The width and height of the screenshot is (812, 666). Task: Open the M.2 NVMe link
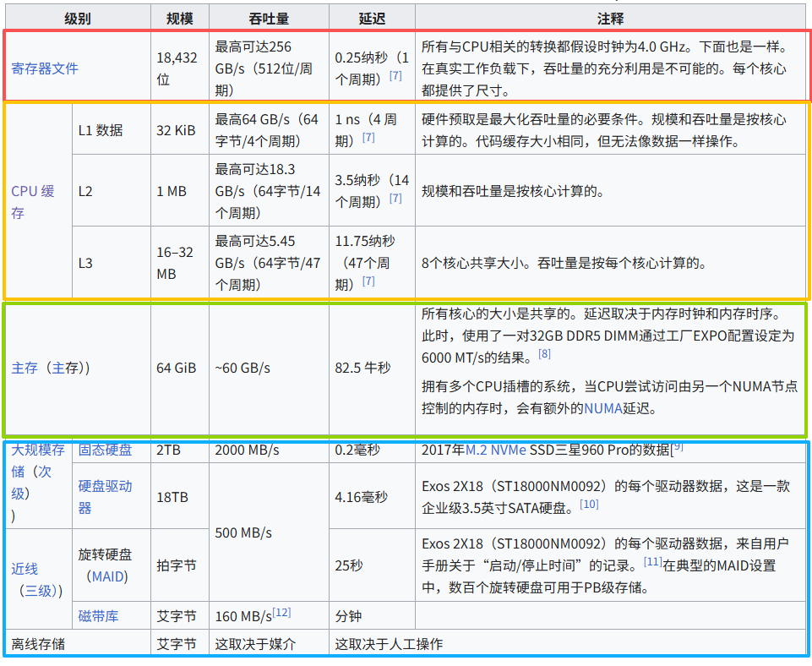click(496, 450)
